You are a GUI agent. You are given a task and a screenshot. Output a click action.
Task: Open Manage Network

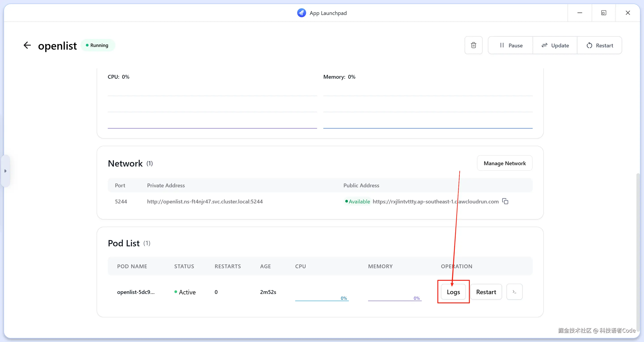tap(504, 163)
